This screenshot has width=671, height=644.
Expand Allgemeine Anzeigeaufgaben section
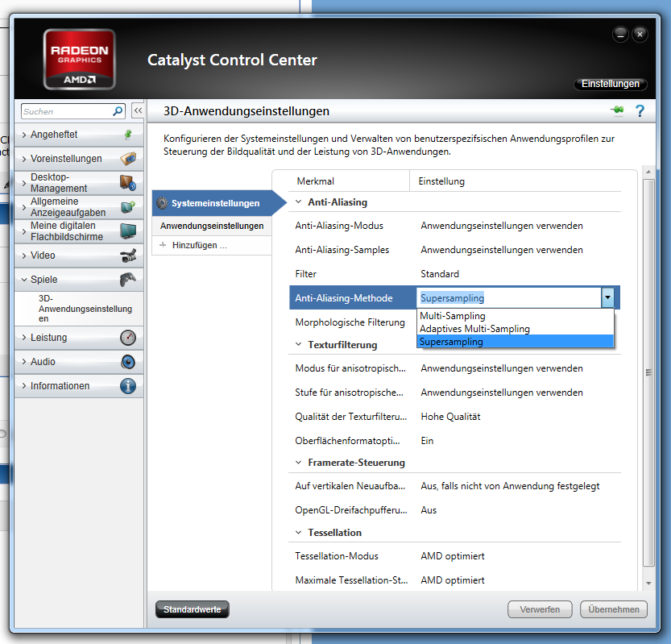pos(24,207)
